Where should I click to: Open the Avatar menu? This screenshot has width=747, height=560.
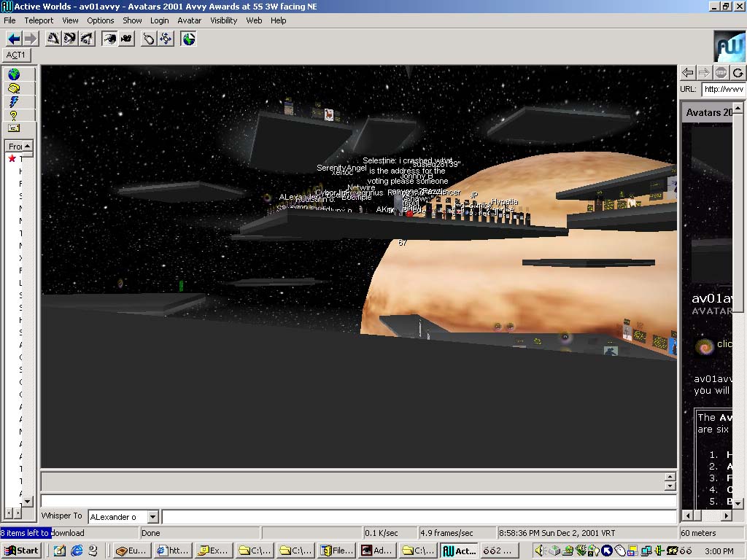190,20
